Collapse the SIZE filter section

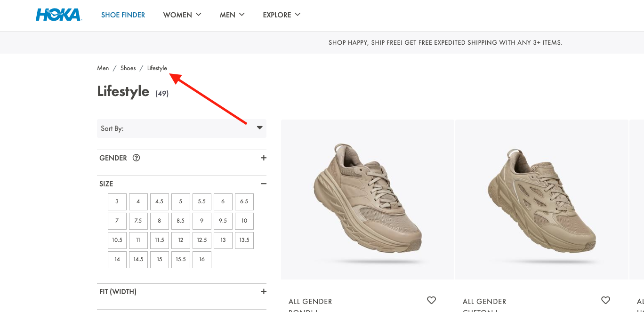coord(264,184)
